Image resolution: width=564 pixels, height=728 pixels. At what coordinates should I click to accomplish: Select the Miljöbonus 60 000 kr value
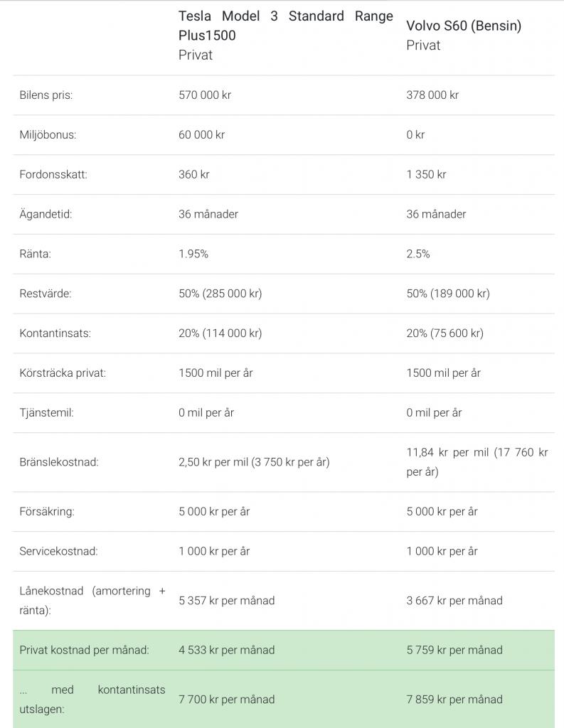click(201, 134)
